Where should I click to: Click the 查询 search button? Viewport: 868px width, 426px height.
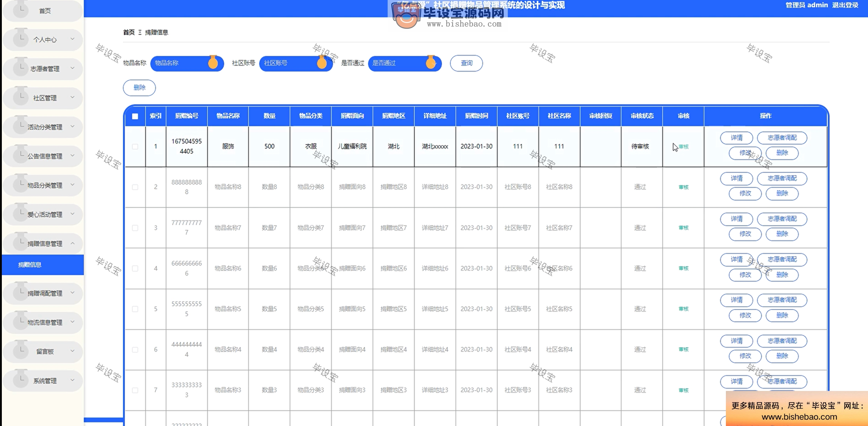(x=466, y=63)
